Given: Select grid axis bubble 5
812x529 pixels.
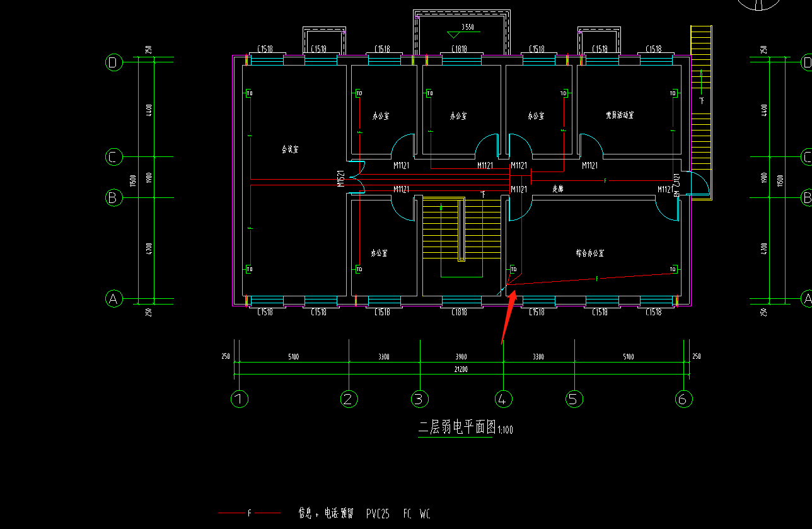Looking at the screenshot, I should coord(574,398).
